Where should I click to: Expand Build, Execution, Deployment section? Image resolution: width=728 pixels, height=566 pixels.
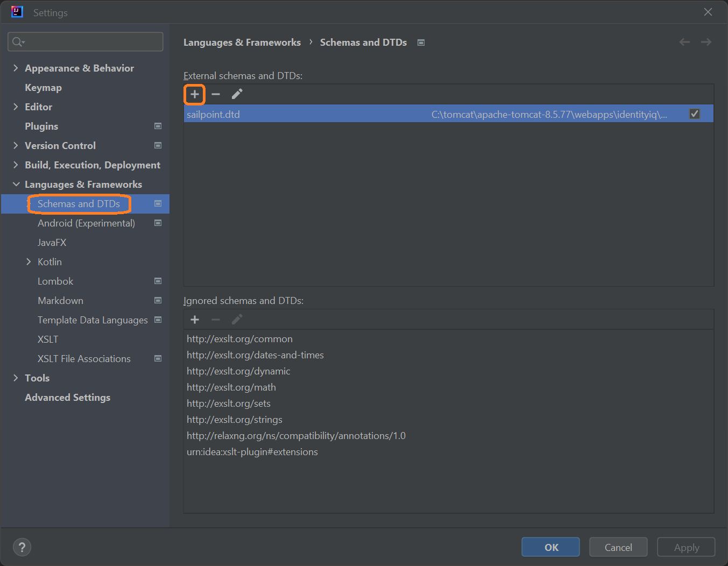coord(16,165)
